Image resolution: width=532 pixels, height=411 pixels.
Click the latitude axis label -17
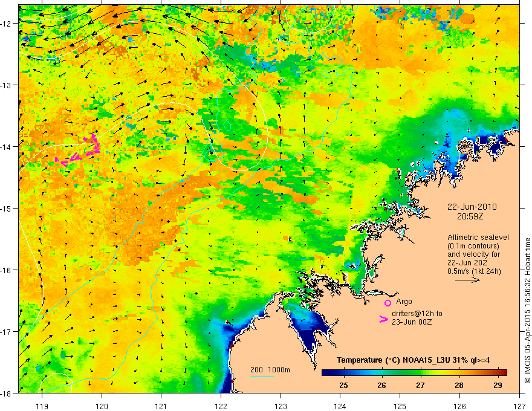(7, 331)
